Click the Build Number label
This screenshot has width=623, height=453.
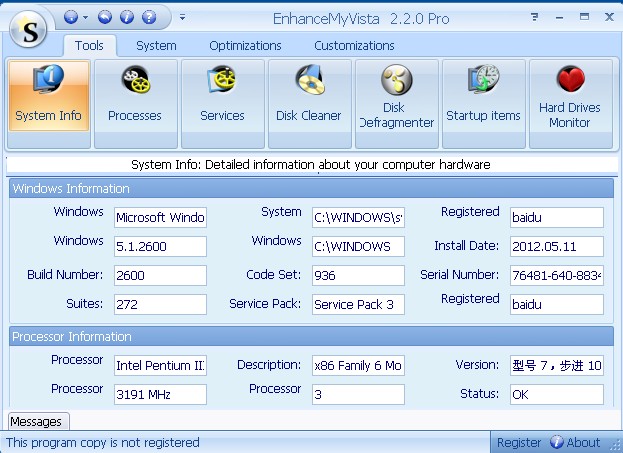pos(65,275)
